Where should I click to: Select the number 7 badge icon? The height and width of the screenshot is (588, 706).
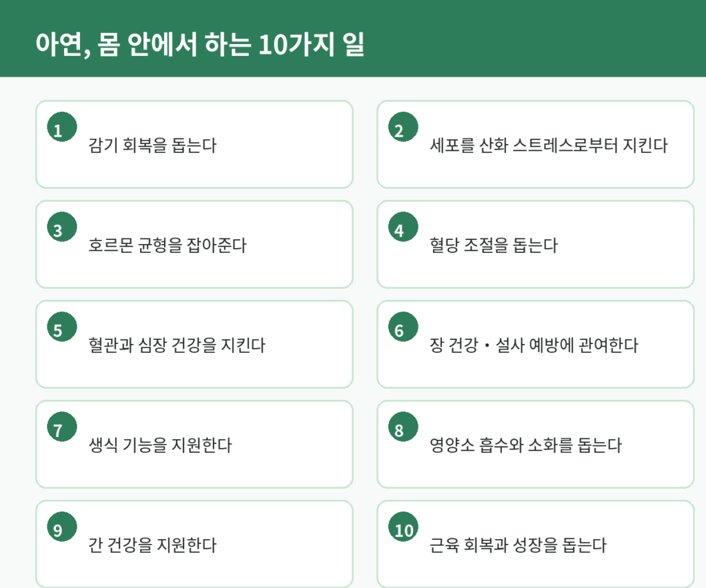61,427
